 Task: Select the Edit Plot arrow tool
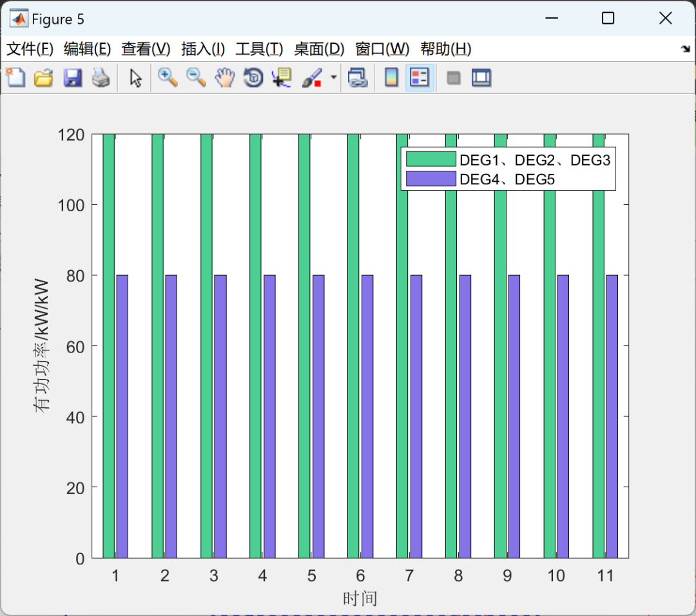pyautogui.click(x=135, y=78)
